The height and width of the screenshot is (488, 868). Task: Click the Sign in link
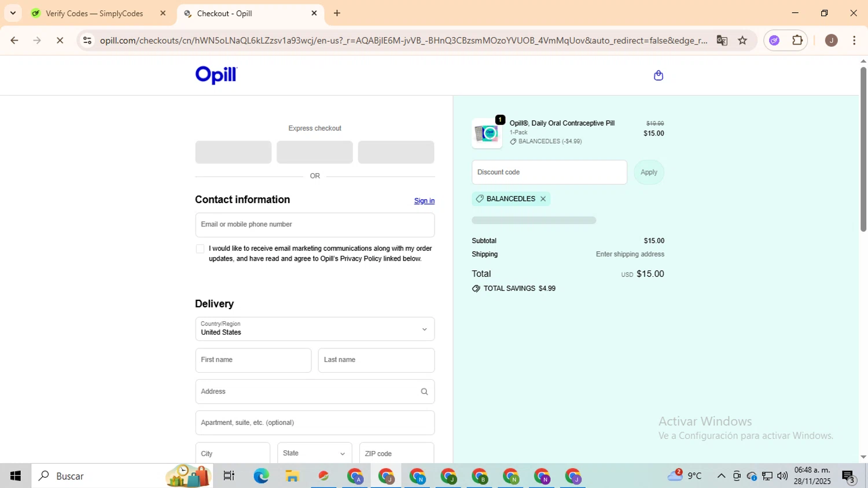(x=424, y=201)
